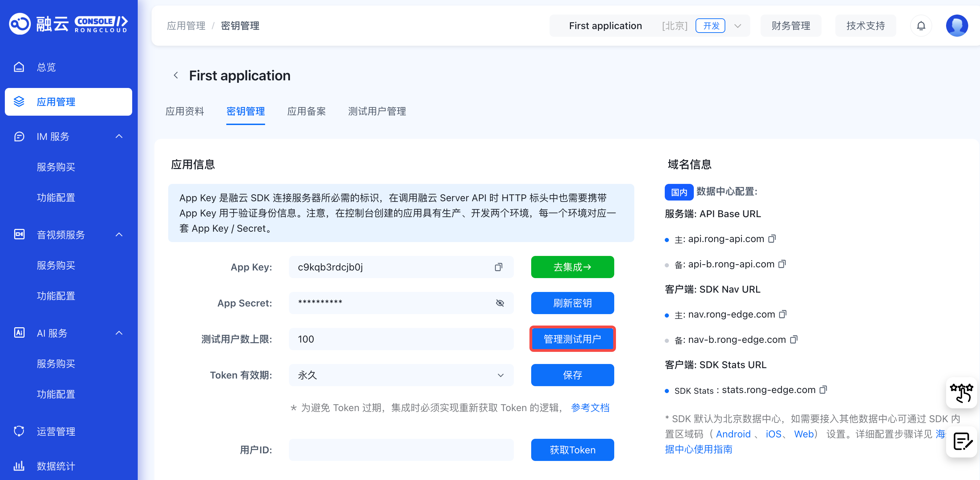Open the Token 有效期 dropdown
The height and width of the screenshot is (480, 980).
click(x=401, y=375)
